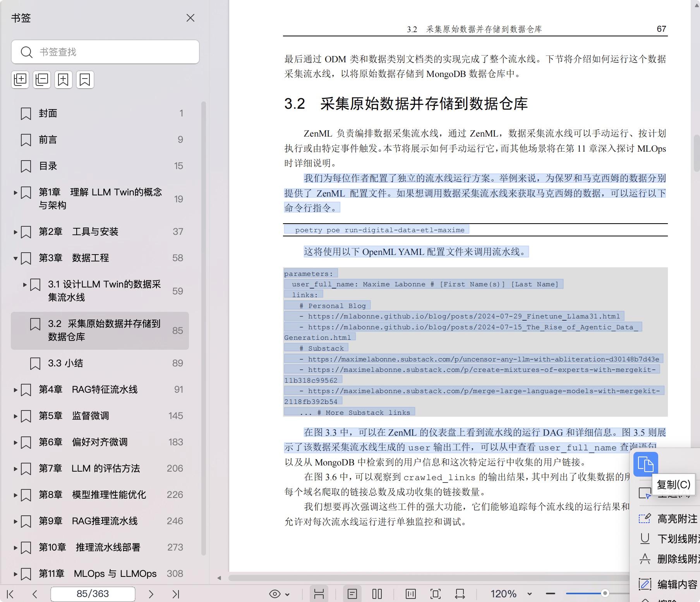700x602 pixels.
Task: Expand chapter 第8章 模型推理性能优化
Action: pos(15,495)
